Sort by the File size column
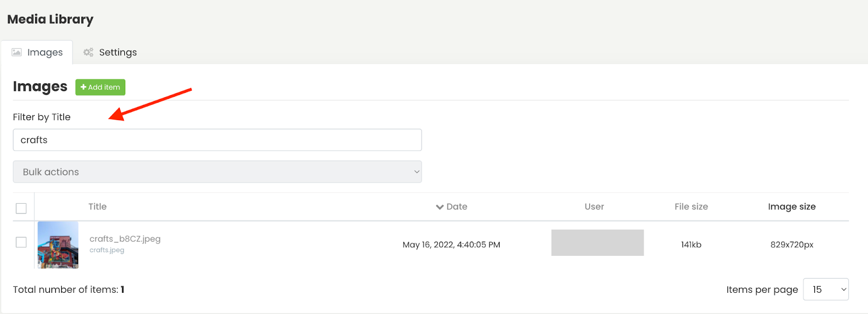Image resolution: width=868 pixels, height=314 pixels. click(691, 206)
